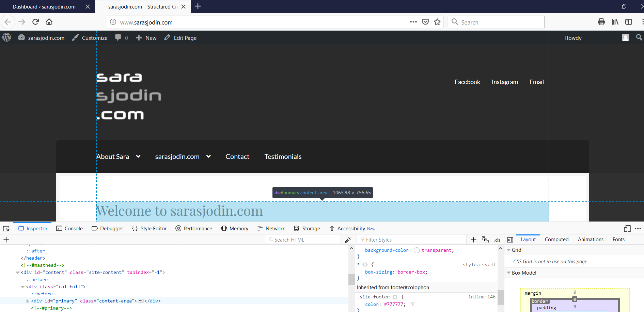Open the WordPress logo menu
The height and width of the screenshot is (312, 644).
(7, 37)
